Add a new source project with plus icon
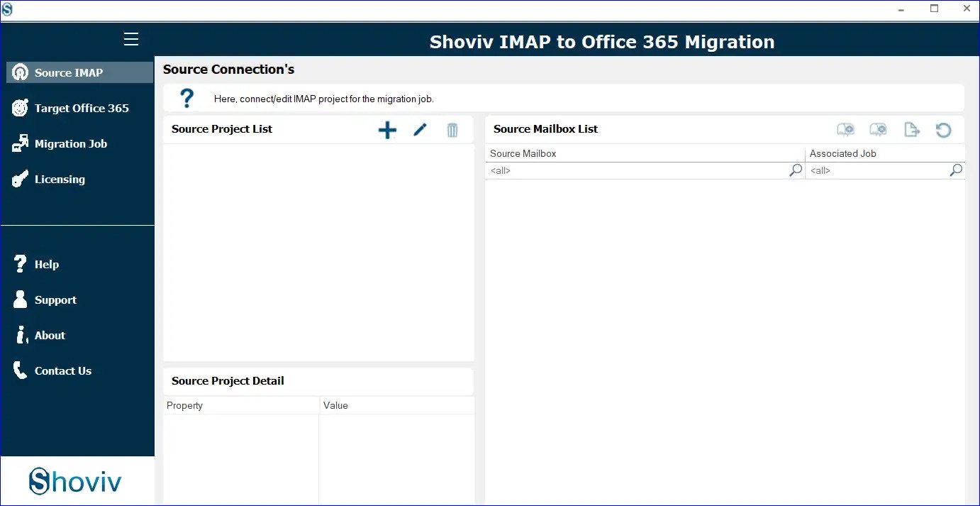 (x=387, y=130)
